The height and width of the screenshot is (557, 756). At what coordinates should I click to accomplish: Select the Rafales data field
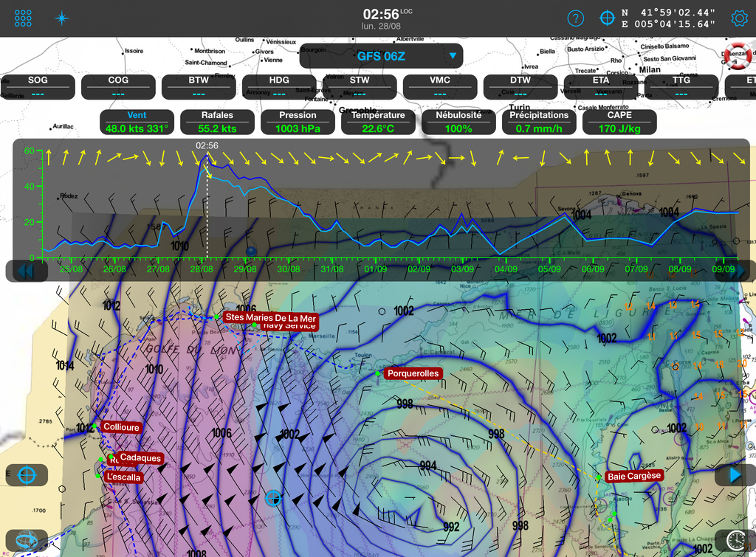coord(218,122)
